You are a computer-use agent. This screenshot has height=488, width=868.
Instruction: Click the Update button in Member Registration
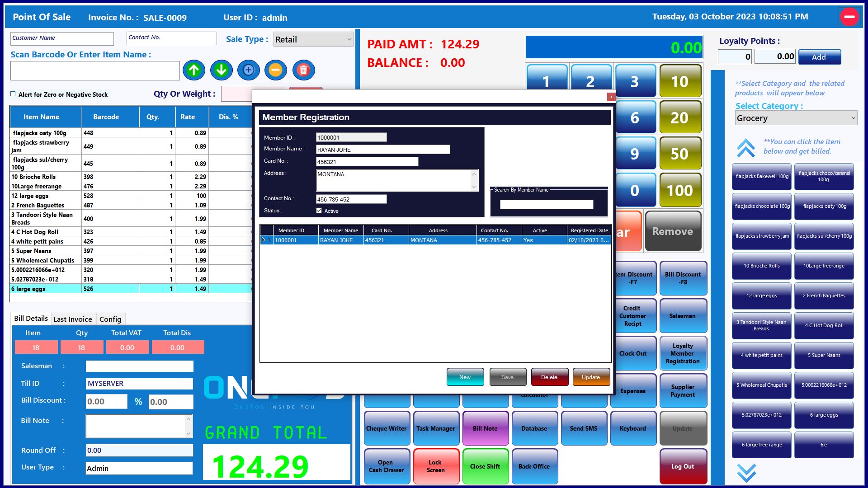(591, 377)
